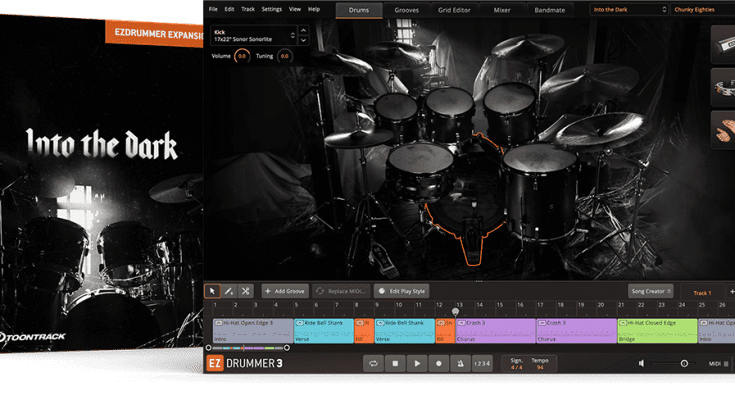
Task: Toggle loop playback on
Action: pyautogui.click(x=373, y=364)
